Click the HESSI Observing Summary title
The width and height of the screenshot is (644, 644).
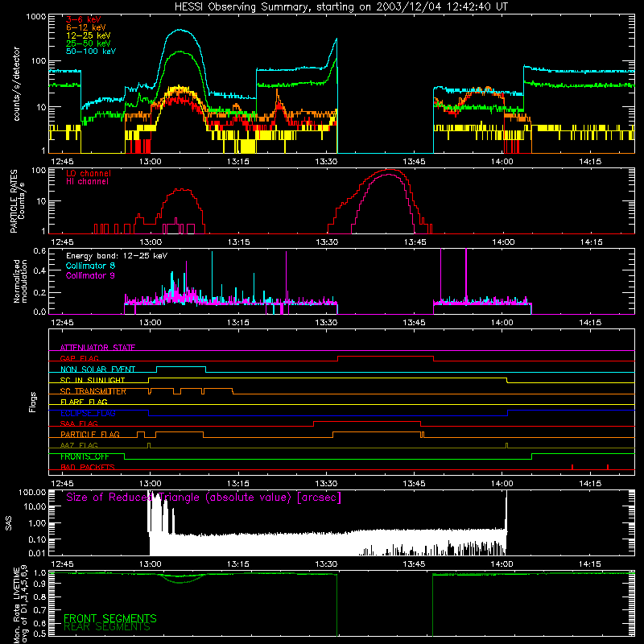click(x=341, y=7)
